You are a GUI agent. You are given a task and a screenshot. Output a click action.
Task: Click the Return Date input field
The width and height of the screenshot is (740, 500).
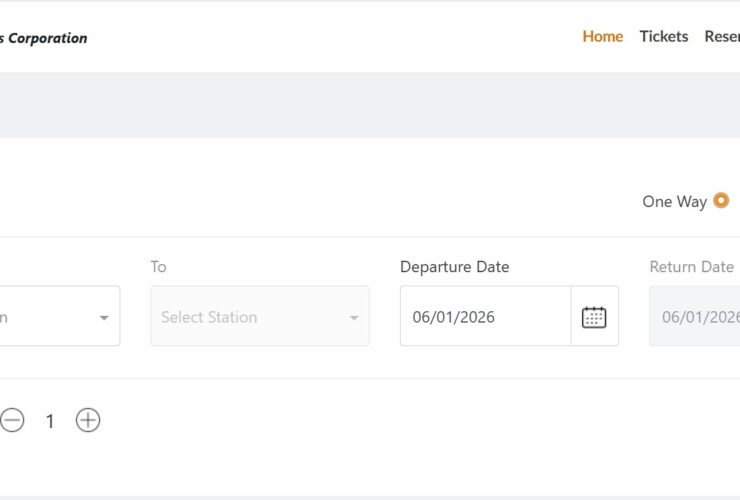[698, 317]
